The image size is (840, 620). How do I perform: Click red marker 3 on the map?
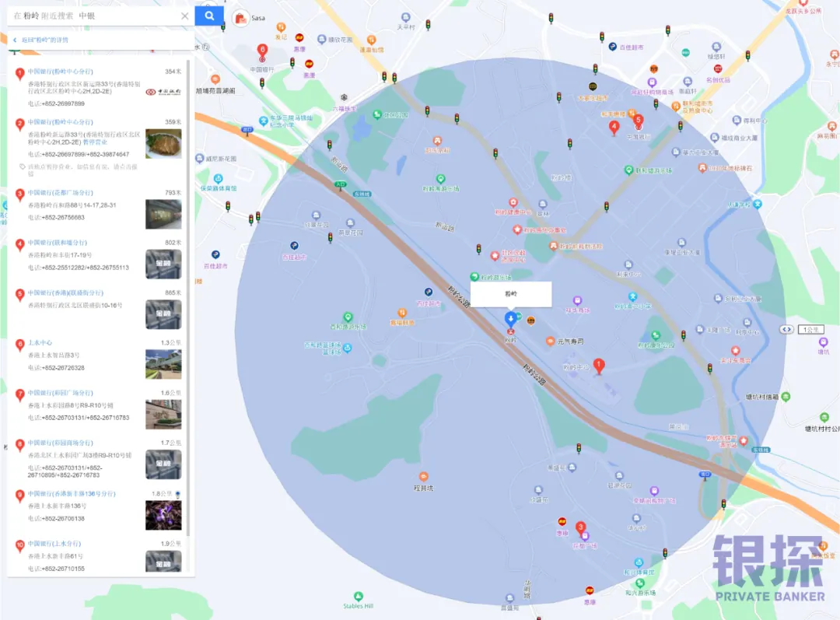[x=580, y=528]
